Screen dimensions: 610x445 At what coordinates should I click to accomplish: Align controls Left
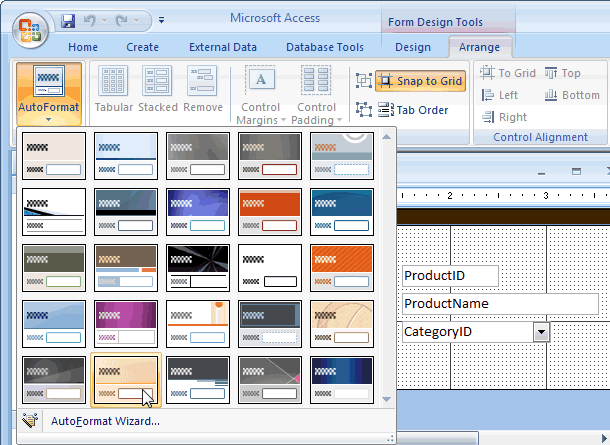500,95
